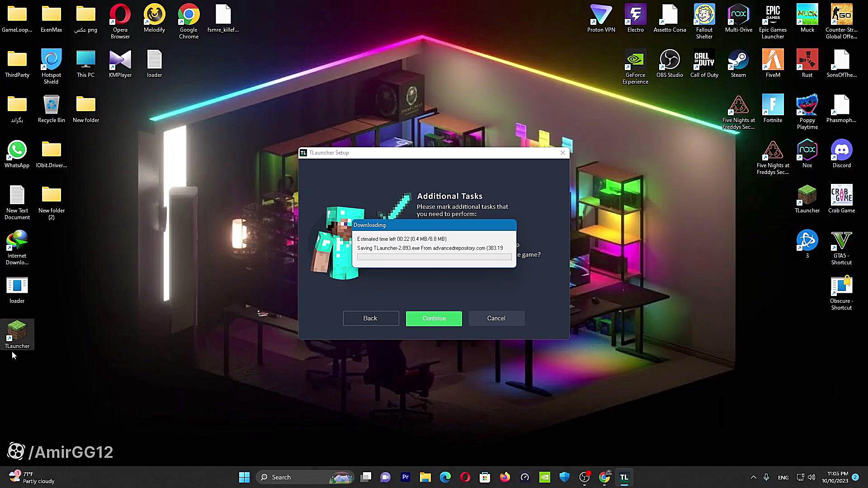Select the FiveM desktop icon
Image resolution: width=868 pixels, height=488 pixels.
point(773,63)
